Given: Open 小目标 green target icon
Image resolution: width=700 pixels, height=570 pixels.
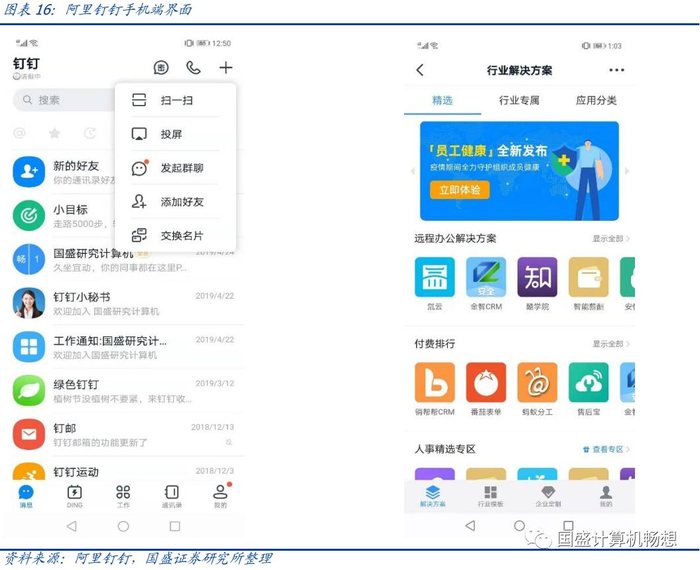Looking at the screenshot, I should click(29, 216).
